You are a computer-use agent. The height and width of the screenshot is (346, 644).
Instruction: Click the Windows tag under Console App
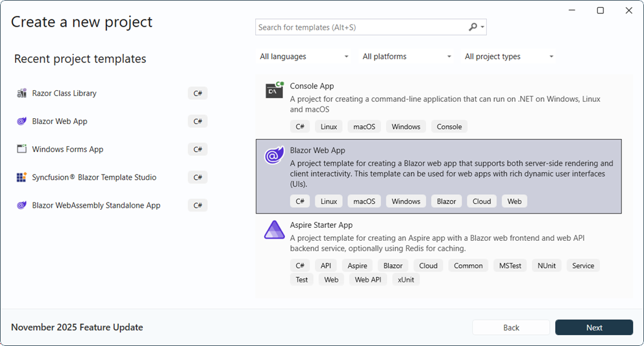pos(406,127)
